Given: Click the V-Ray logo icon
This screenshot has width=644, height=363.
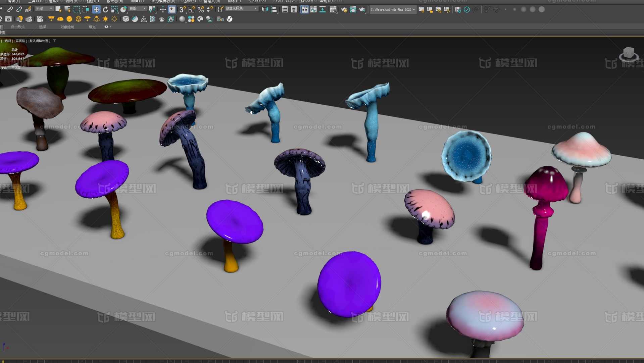Looking at the screenshot, I should (x=230, y=19).
